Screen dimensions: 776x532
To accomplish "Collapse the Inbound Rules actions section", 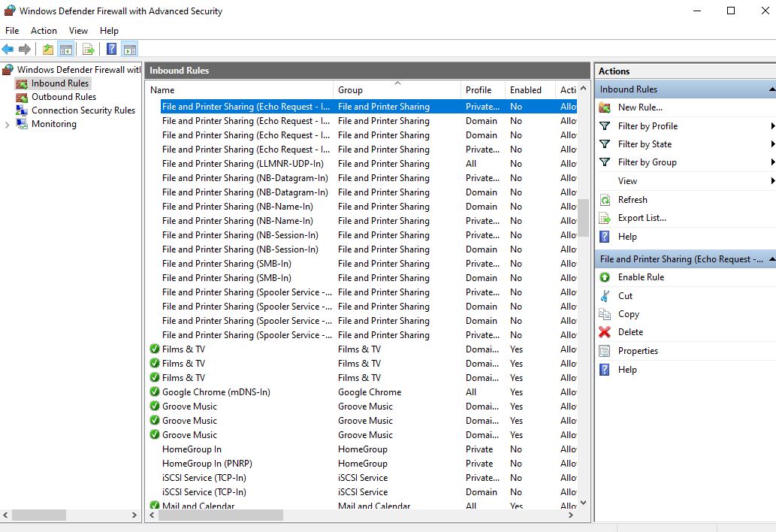I will coord(772,89).
